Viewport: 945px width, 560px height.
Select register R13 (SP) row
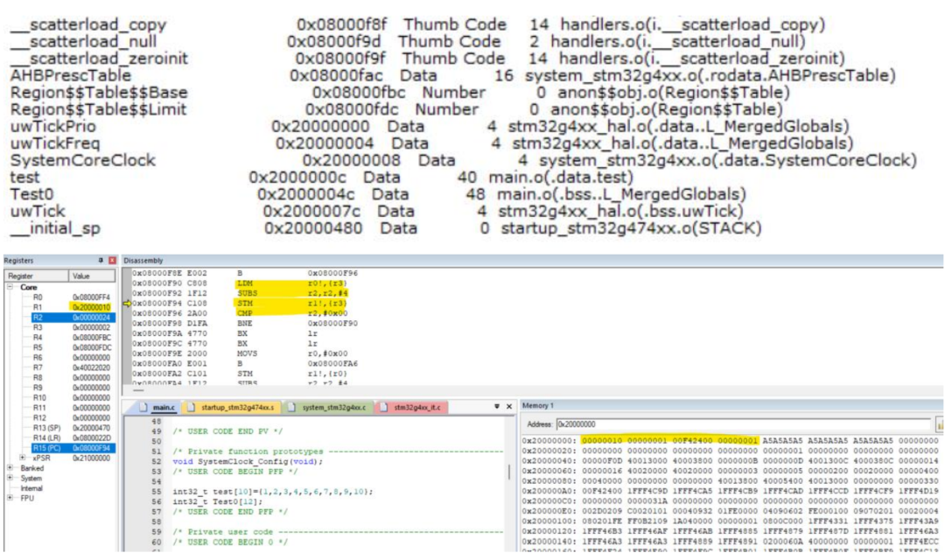tap(73, 428)
